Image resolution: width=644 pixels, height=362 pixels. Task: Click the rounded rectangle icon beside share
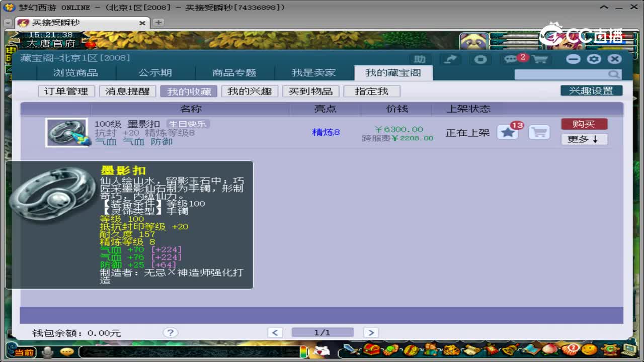tap(480, 59)
